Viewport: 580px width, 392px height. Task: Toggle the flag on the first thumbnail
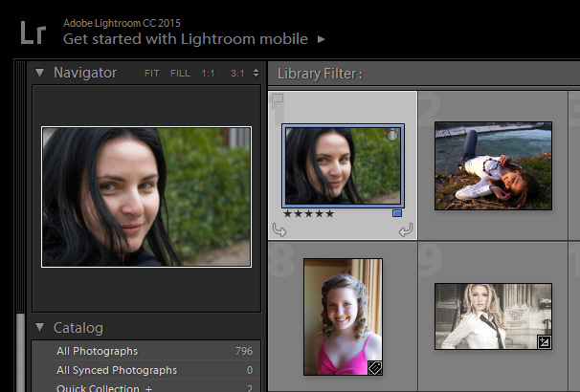click(278, 100)
